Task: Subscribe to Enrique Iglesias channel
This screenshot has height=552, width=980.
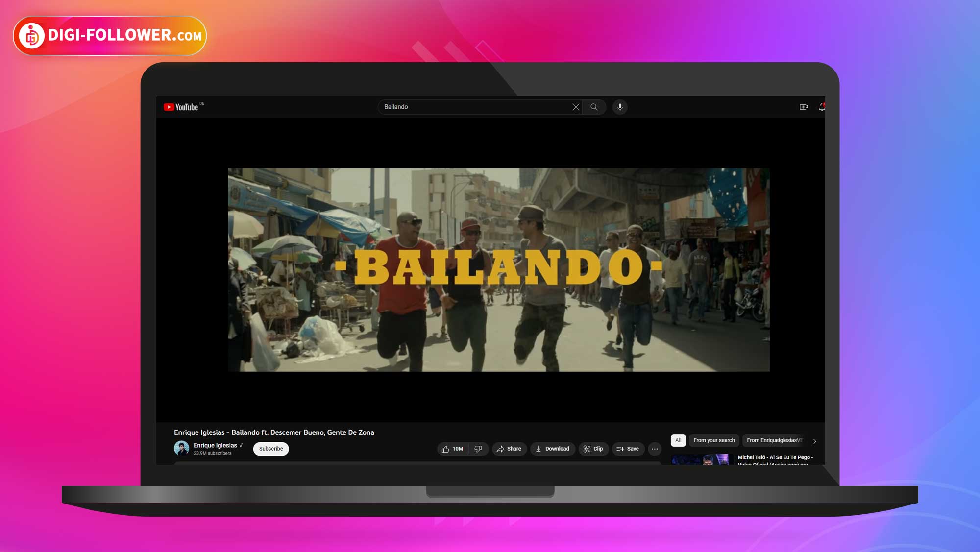Action: 271,449
